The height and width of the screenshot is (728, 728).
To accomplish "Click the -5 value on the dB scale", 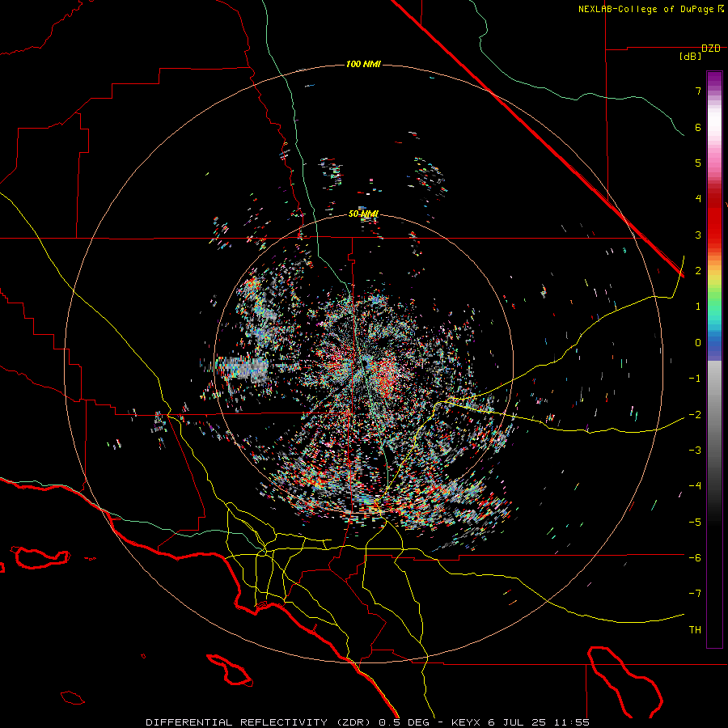I will point(695,522).
